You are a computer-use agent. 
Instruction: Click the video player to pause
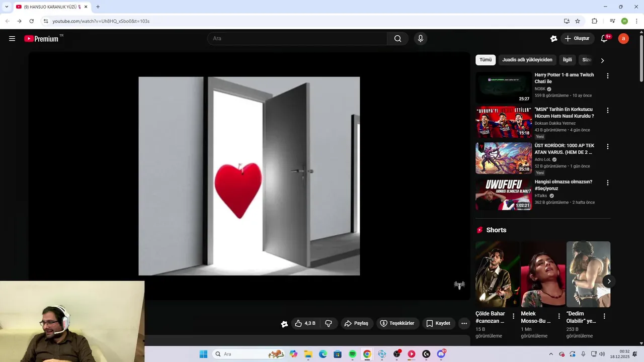(x=249, y=176)
